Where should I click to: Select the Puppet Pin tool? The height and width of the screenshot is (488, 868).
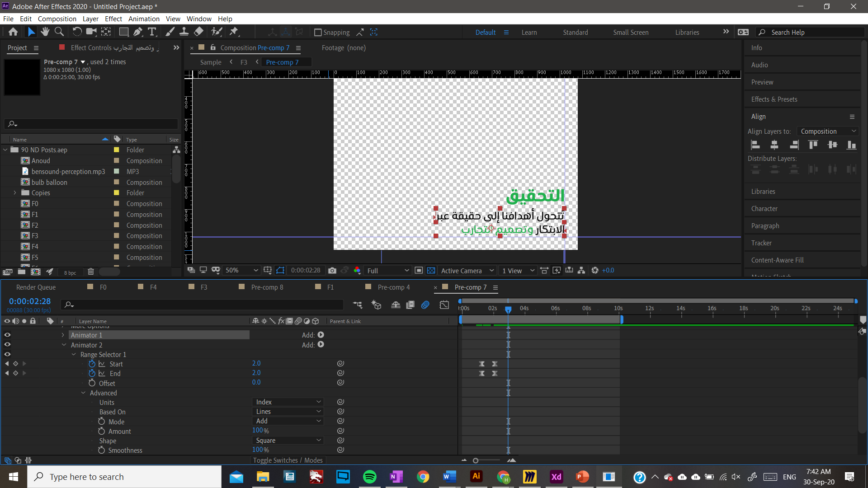(234, 32)
